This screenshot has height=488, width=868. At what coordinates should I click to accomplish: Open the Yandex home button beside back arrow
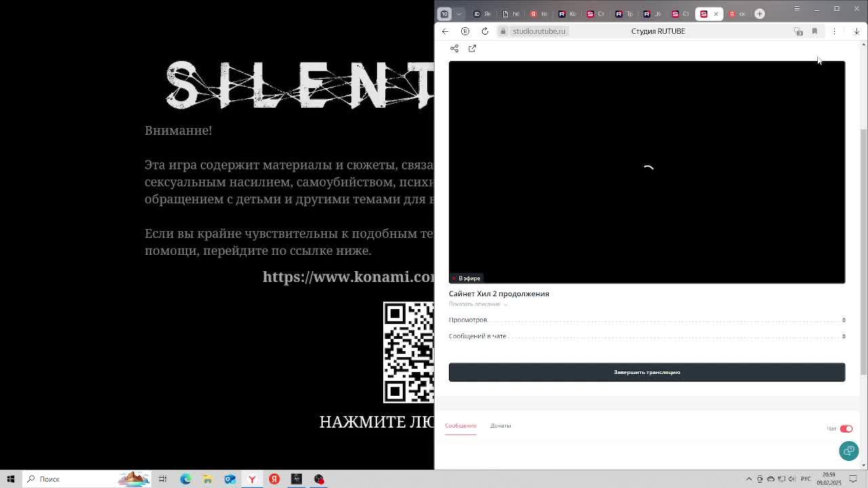[x=465, y=31]
